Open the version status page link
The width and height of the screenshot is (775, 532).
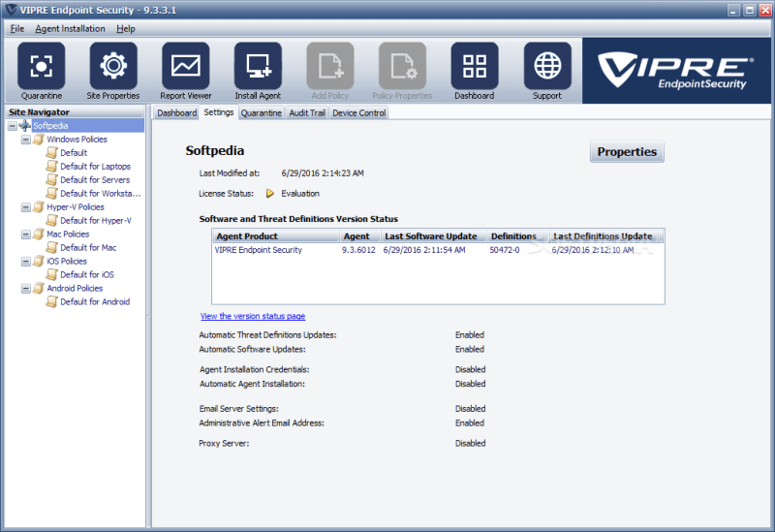253,316
